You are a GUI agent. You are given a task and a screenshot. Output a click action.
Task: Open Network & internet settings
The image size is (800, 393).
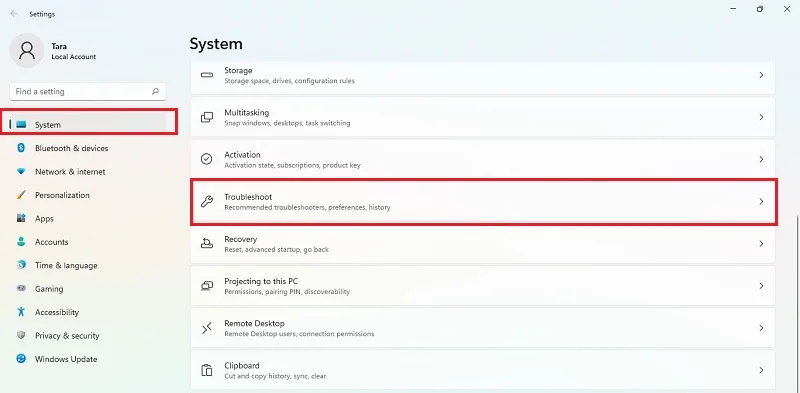tap(88, 171)
